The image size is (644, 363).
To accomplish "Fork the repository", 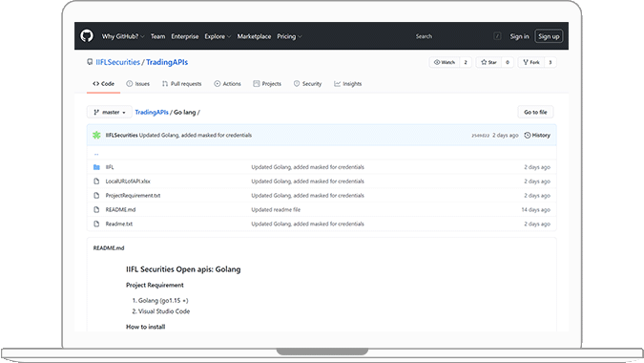I will click(531, 62).
